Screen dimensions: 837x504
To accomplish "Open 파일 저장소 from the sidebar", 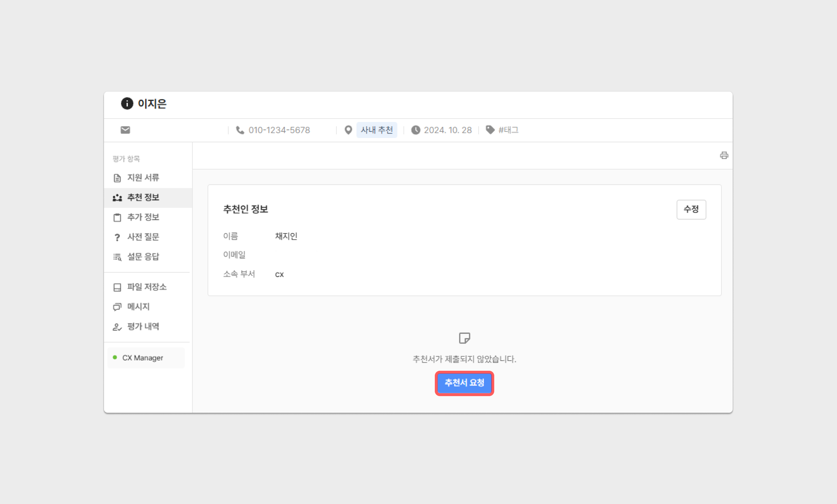I will [x=146, y=287].
